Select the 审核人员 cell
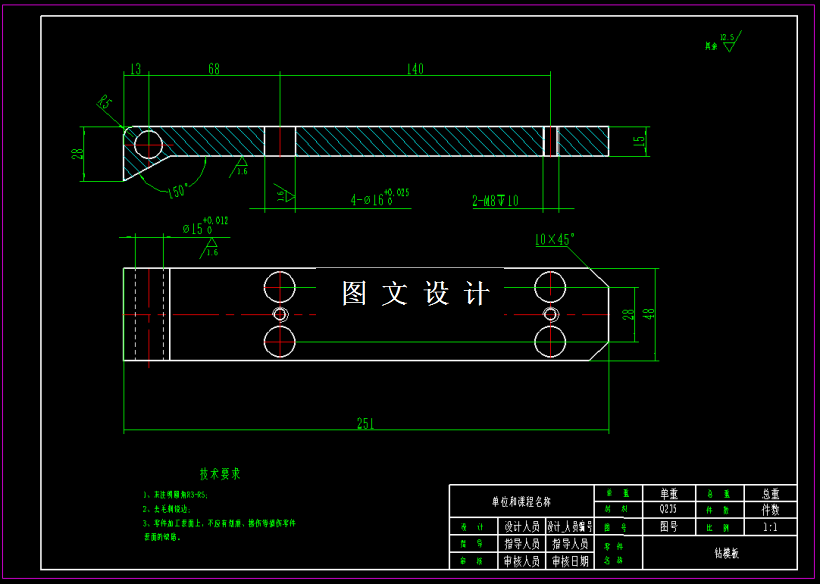 522,562
